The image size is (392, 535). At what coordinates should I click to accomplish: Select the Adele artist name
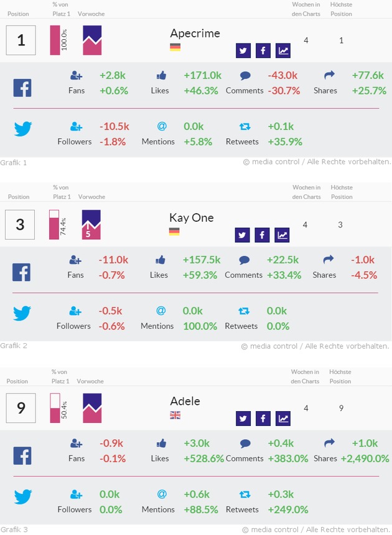[185, 401]
